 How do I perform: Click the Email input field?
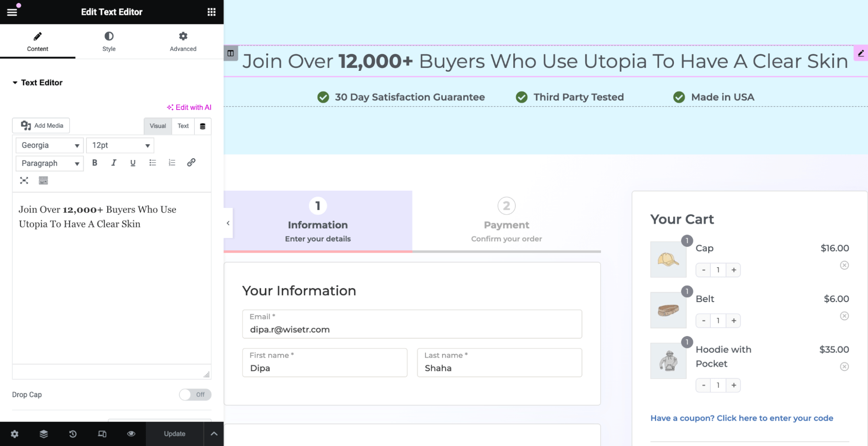412,324
